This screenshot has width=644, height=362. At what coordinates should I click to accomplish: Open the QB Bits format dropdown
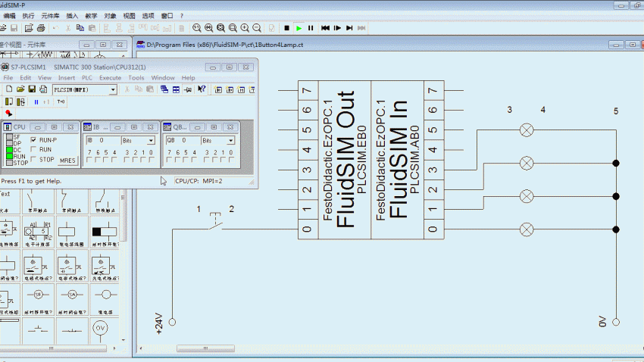[231, 141]
